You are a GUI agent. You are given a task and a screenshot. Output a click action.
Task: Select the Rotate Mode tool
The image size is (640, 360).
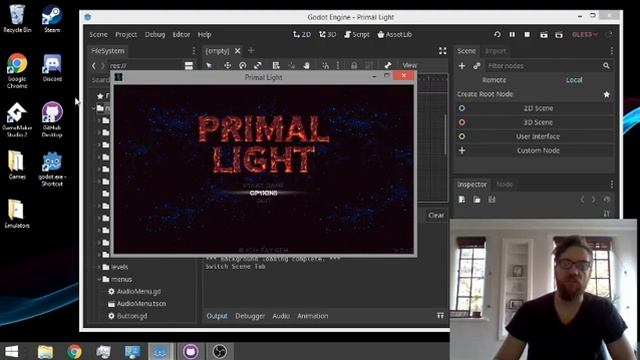click(x=242, y=65)
